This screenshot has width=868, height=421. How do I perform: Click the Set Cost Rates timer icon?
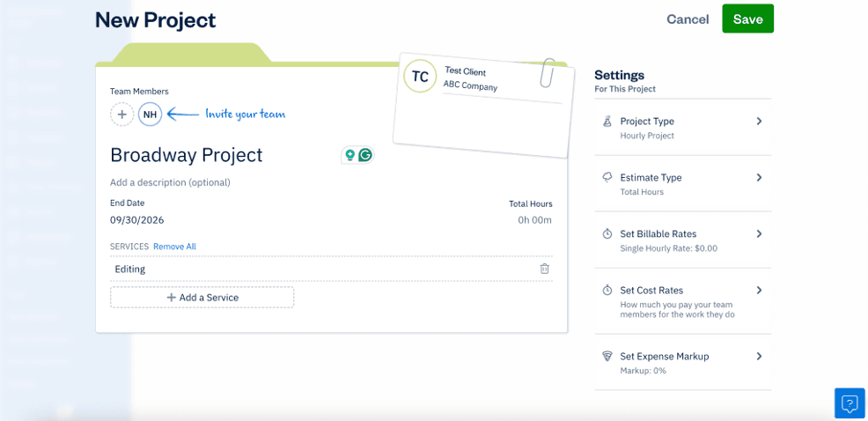[x=607, y=291]
